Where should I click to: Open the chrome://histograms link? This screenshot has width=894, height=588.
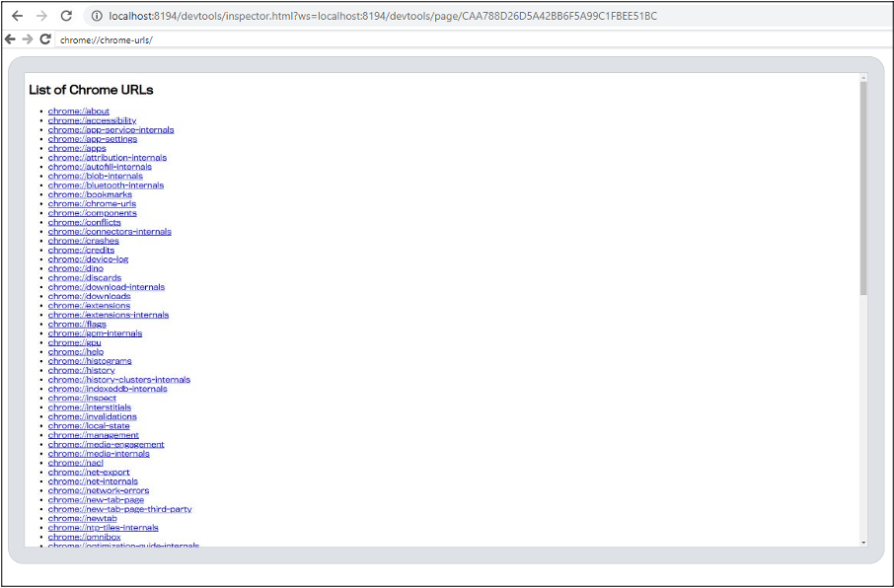(x=90, y=361)
